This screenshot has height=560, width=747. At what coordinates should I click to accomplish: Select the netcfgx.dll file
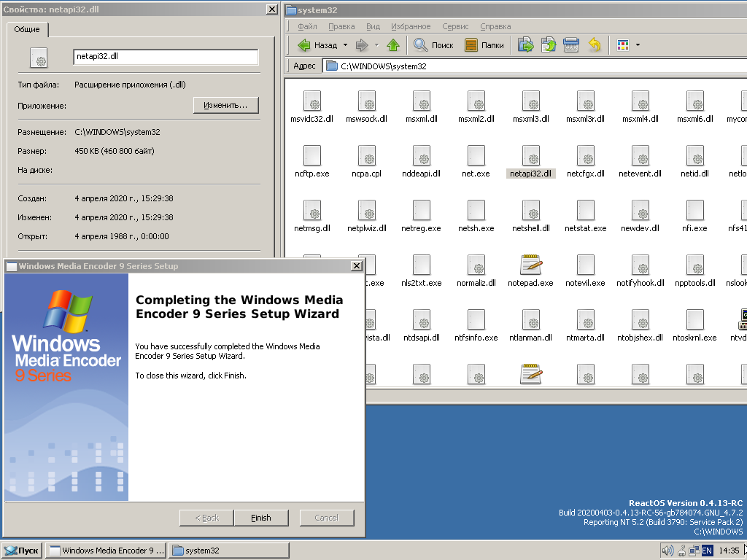click(x=586, y=162)
